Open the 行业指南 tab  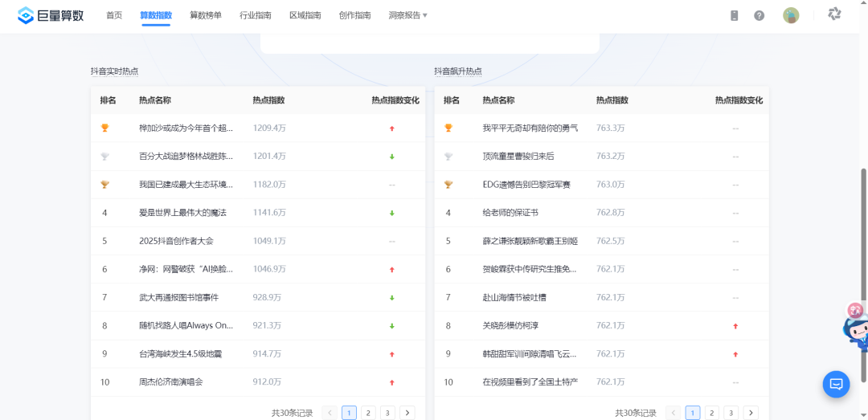pos(256,15)
